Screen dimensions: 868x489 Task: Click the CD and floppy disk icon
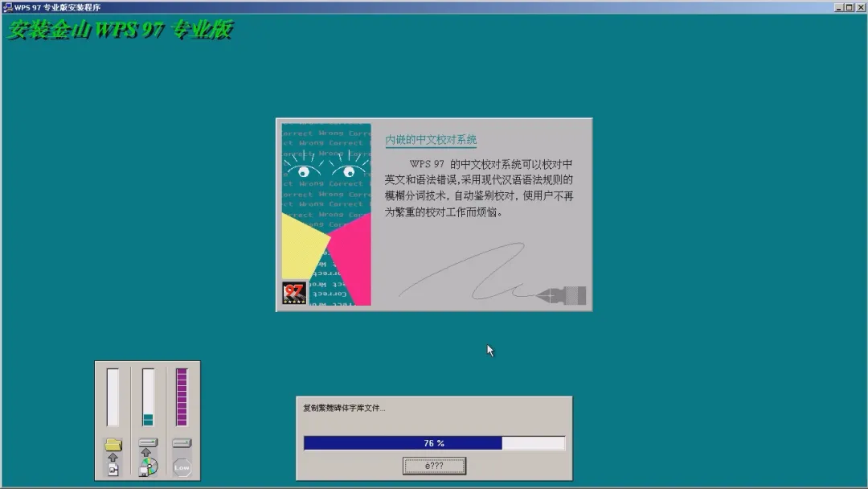[149, 466]
